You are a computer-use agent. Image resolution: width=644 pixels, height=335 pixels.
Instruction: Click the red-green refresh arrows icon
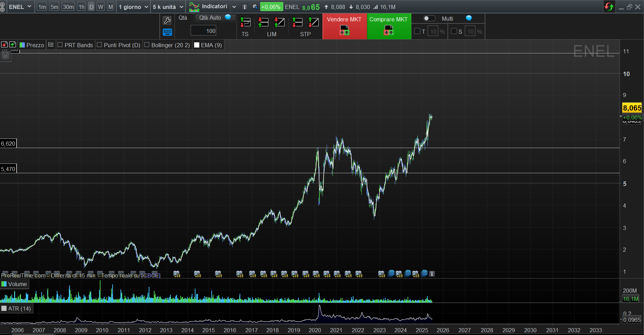click(x=609, y=7)
